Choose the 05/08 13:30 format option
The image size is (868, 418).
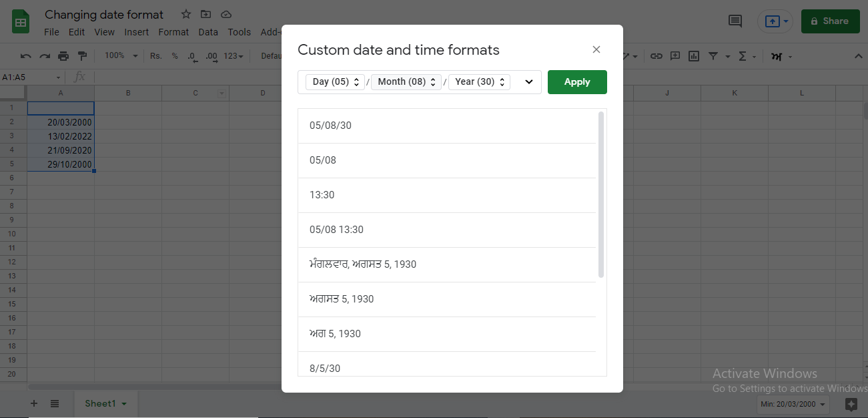[336, 230]
